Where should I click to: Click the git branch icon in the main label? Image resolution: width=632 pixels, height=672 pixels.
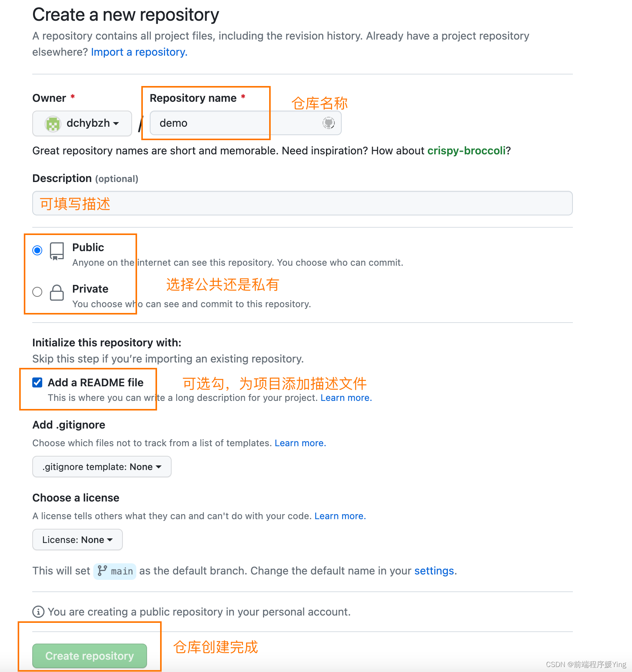[102, 571]
